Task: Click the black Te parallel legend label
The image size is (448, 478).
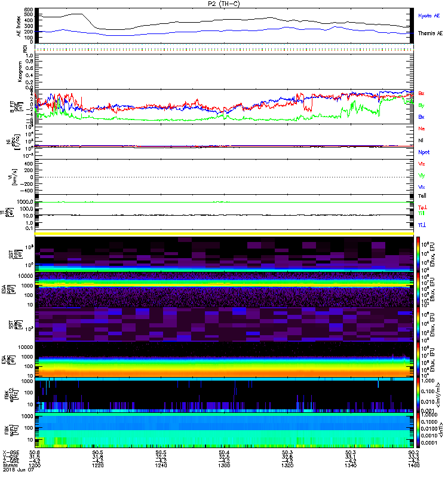Action: [422, 196]
